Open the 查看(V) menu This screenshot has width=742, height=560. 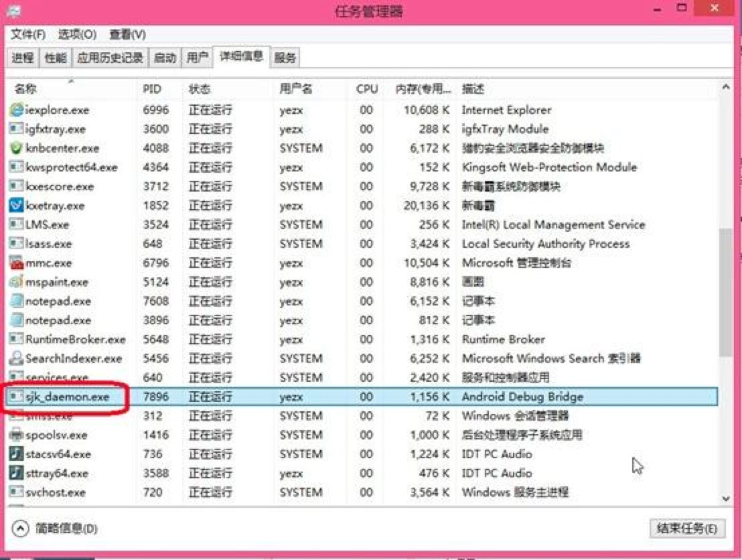click(x=127, y=34)
